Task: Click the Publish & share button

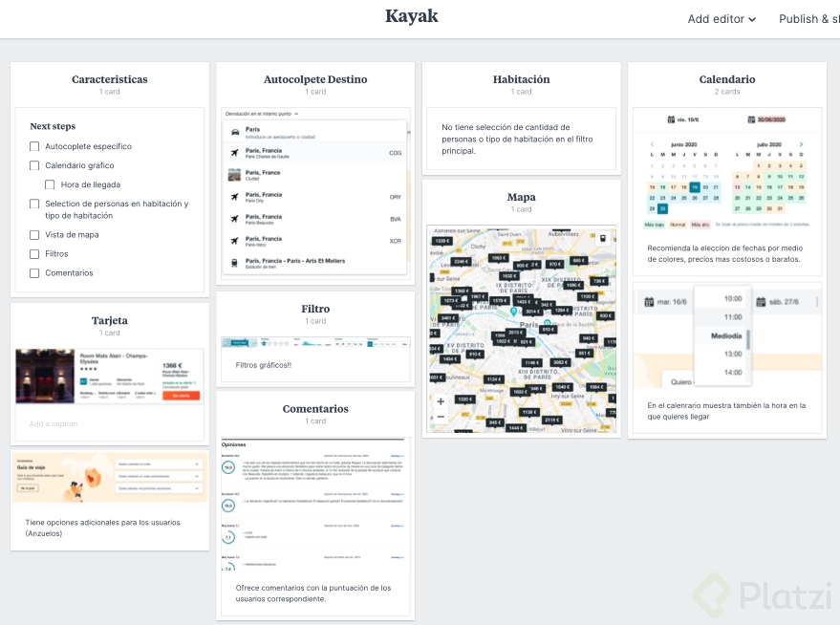Action: (x=808, y=19)
